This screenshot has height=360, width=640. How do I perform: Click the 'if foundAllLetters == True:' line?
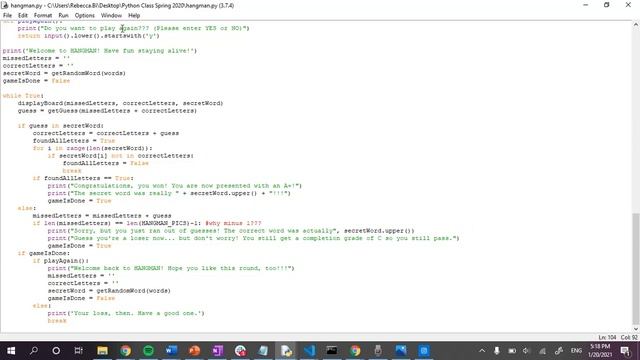tap(83, 178)
